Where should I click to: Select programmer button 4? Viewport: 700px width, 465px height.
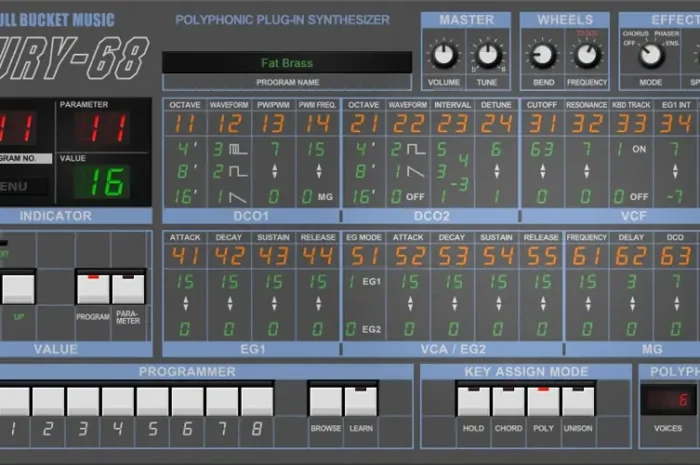(x=118, y=401)
